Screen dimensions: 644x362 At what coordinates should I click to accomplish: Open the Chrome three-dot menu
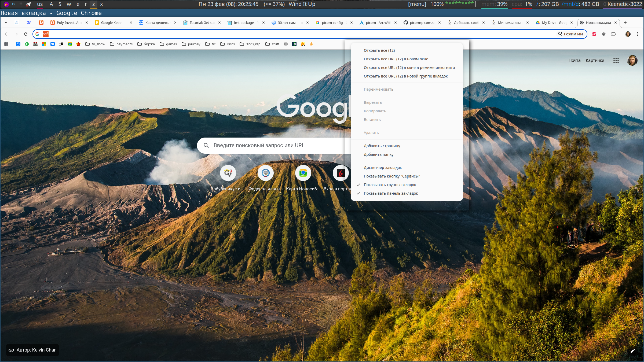point(638,34)
